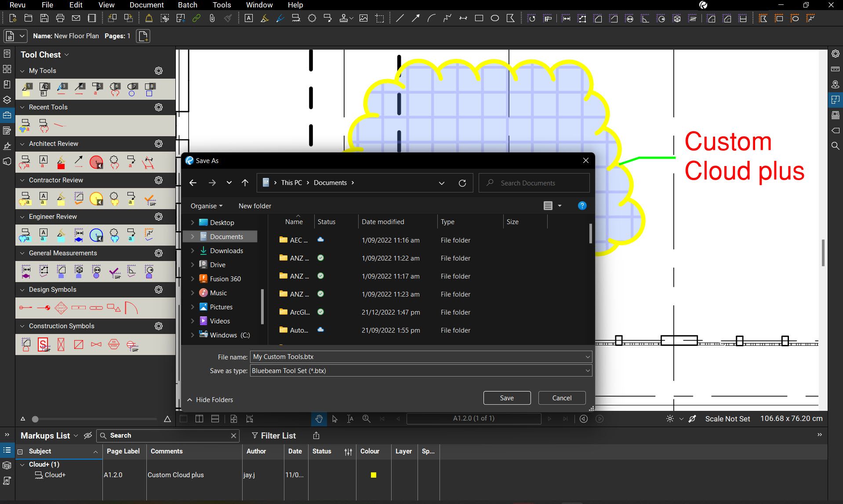Toggle split view vertical icon

coord(199,419)
